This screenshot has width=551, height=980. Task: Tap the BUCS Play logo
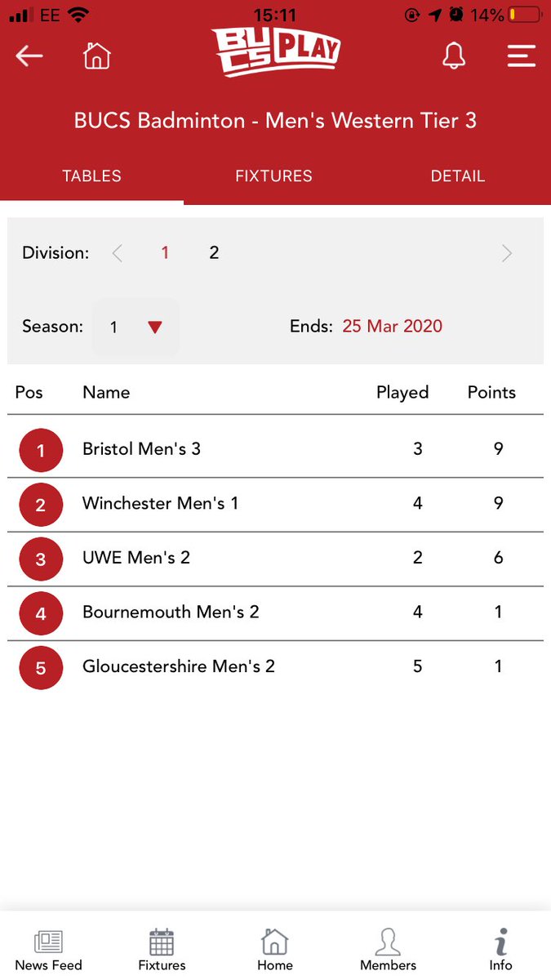[275, 52]
